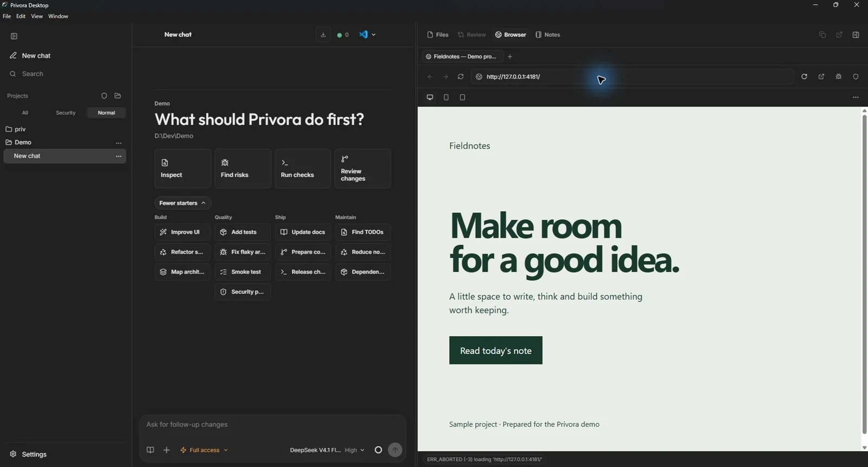Collapse the left sidebar panel icon
This screenshot has width=868, height=467.
(14, 36)
